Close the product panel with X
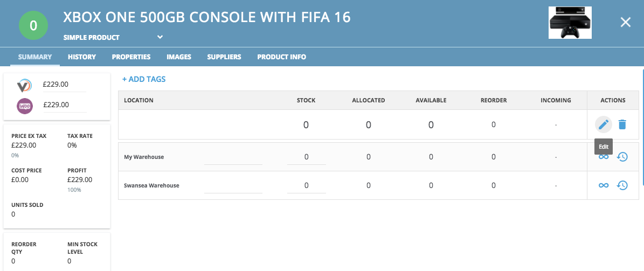Viewport: 644px width, 271px height. 625,22
